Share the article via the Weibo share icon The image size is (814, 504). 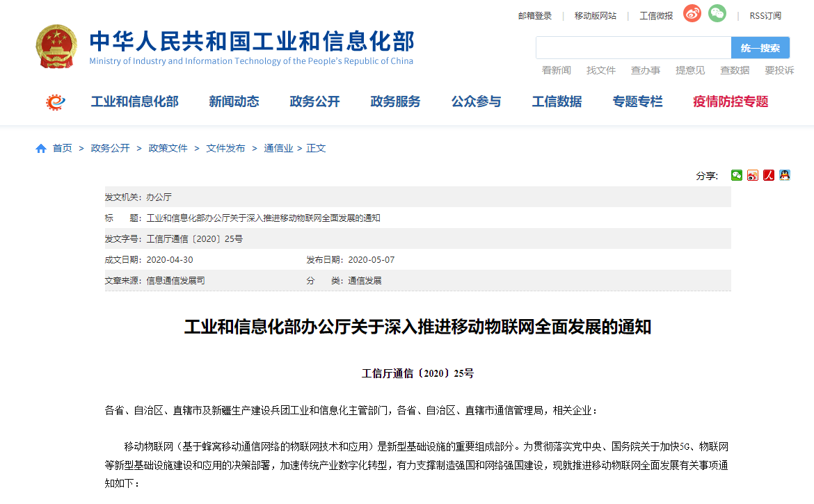[x=753, y=175]
